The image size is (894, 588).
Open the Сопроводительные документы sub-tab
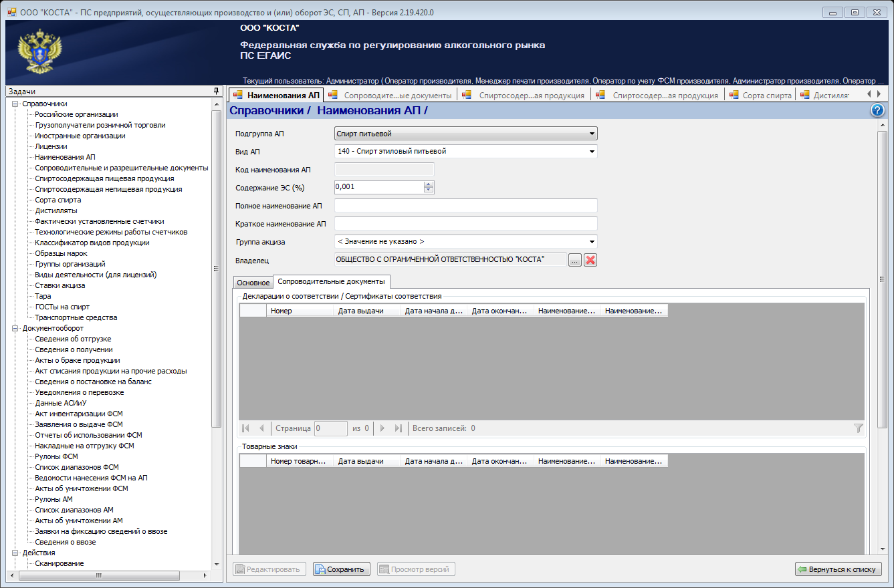[332, 282]
